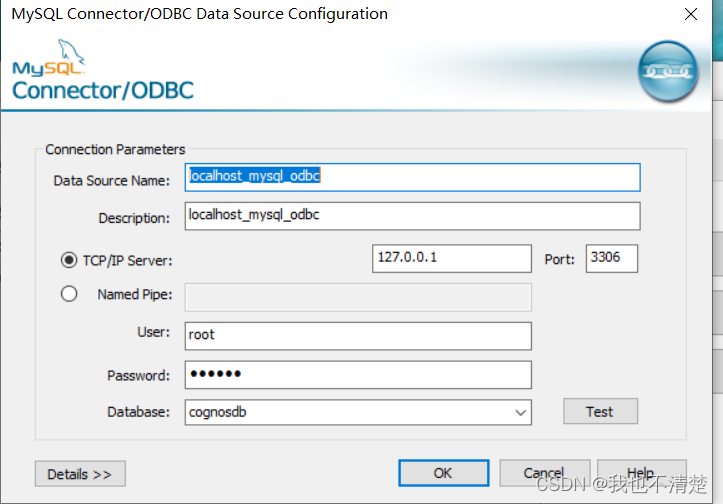Select the Named Pipe radio button
The width and height of the screenshot is (723, 504).
click(x=69, y=294)
